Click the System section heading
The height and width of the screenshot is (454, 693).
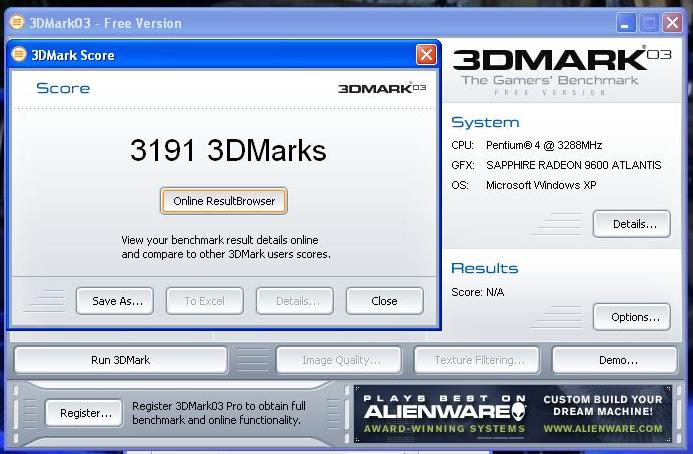(x=485, y=122)
